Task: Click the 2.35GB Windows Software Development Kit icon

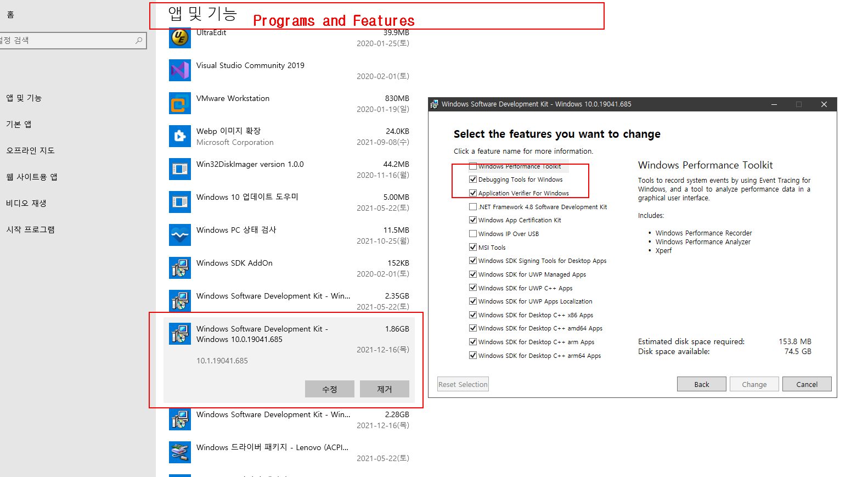Action: pyautogui.click(x=180, y=301)
